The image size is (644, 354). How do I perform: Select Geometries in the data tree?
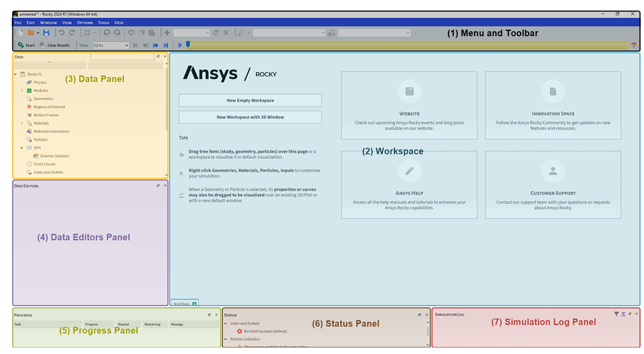tap(43, 99)
